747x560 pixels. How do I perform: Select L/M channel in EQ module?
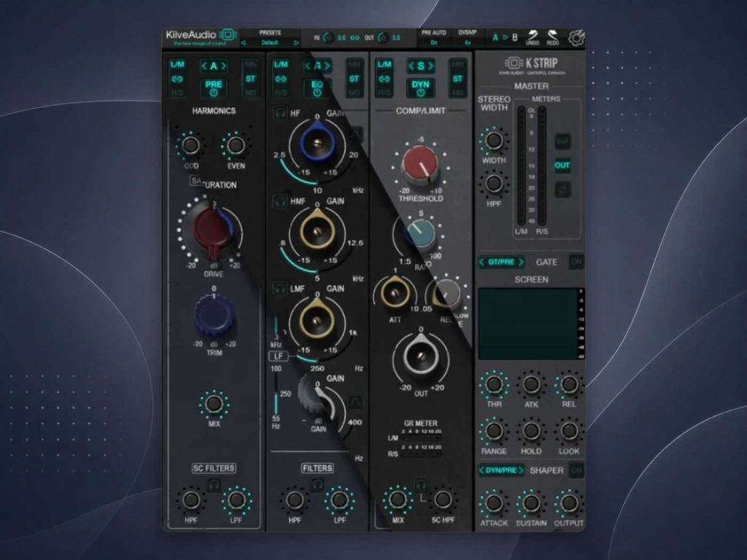281,64
